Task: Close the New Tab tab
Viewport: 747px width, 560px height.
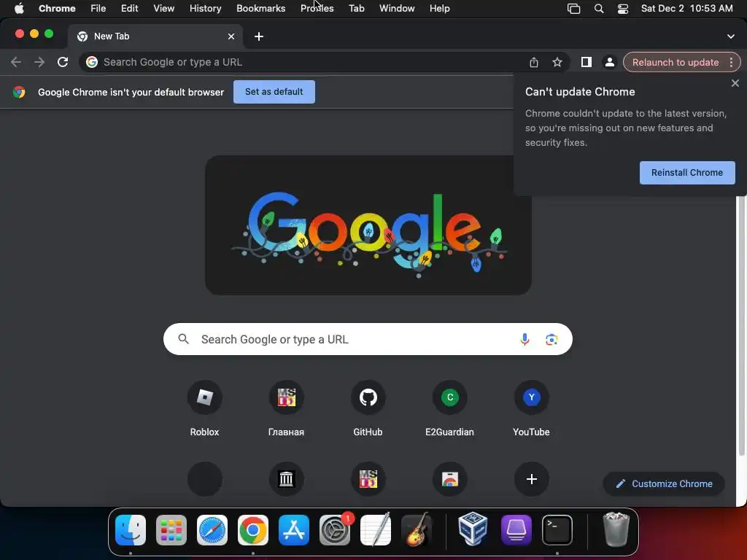Action: pos(231,36)
